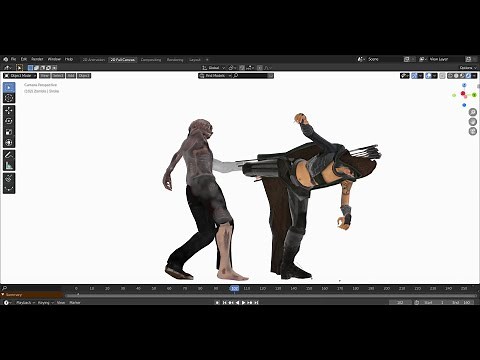Viewport: 480px width, 360px height.
Task: Switch to the Compositing workspace tab
Action: (151, 60)
